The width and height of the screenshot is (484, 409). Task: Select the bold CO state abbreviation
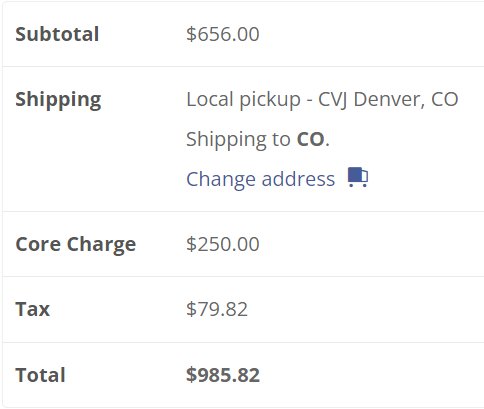[311, 139]
